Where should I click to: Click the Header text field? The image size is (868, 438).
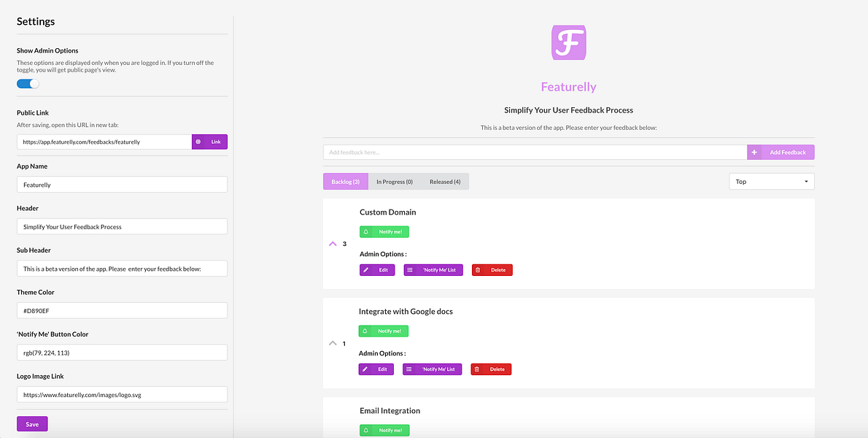tap(122, 226)
